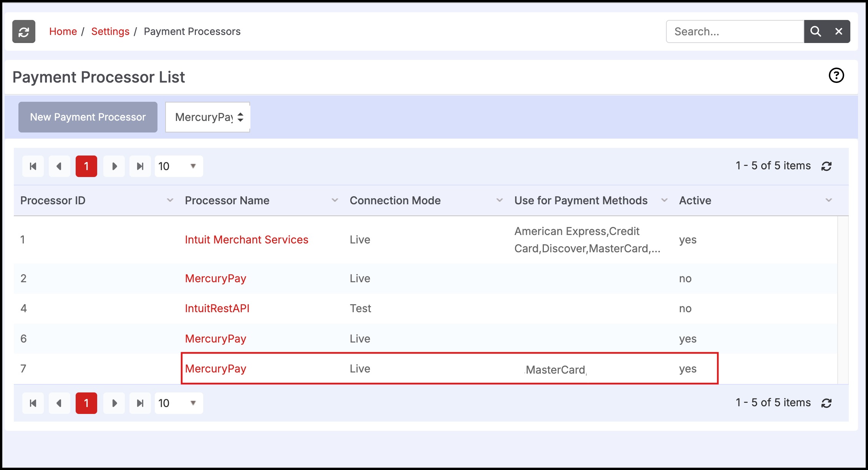This screenshot has height=470, width=868.
Task: Navigate to Settings breadcrumb
Action: click(110, 31)
